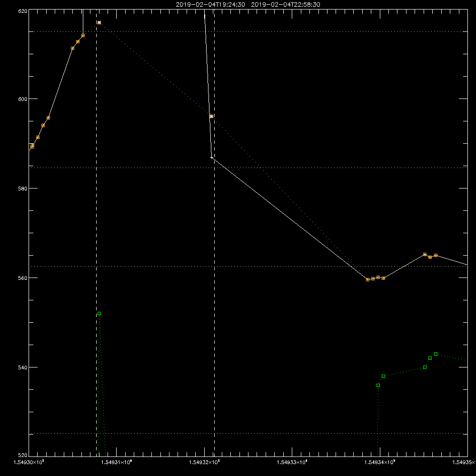The width and height of the screenshot is (476, 476).
Task: Click the x-axis label 1.54934×10⁹
Action: point(380,462)
